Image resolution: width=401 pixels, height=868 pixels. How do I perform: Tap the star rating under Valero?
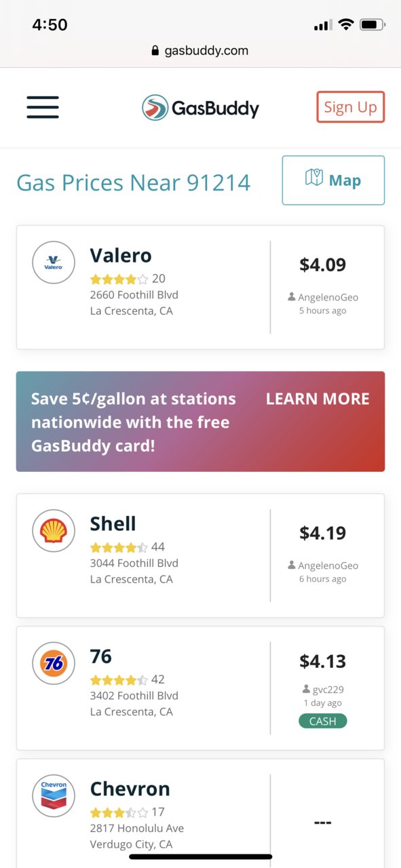pos(119,279)
